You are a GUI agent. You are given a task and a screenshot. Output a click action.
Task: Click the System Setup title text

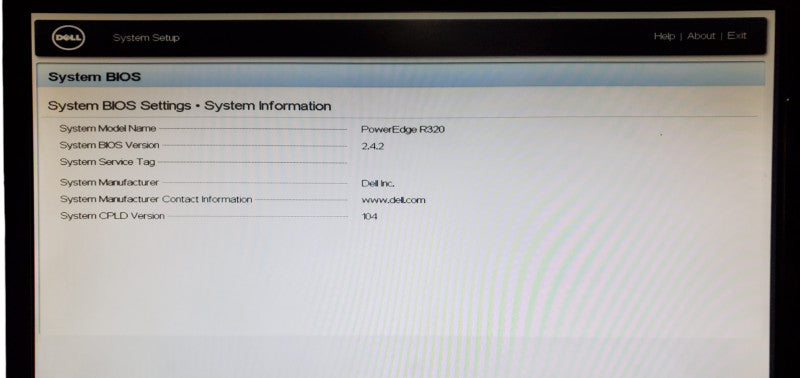click(x=146, y=38)
